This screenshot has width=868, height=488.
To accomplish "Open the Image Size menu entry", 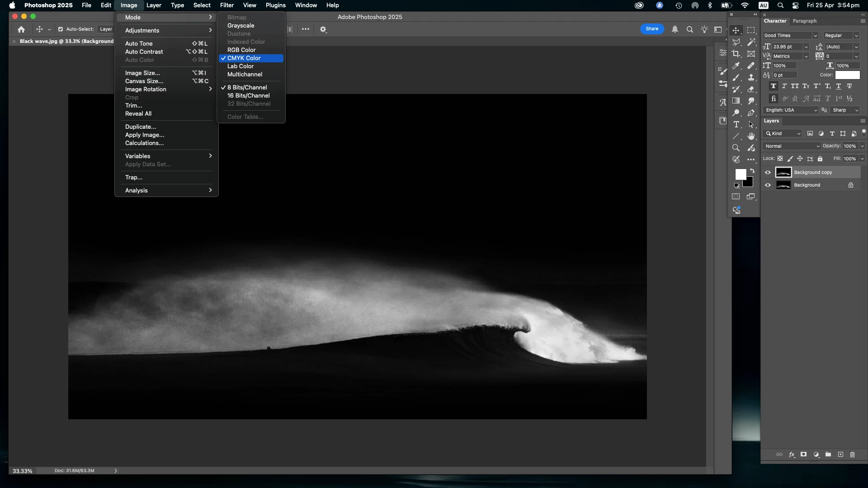I will [x=142, y=73].
